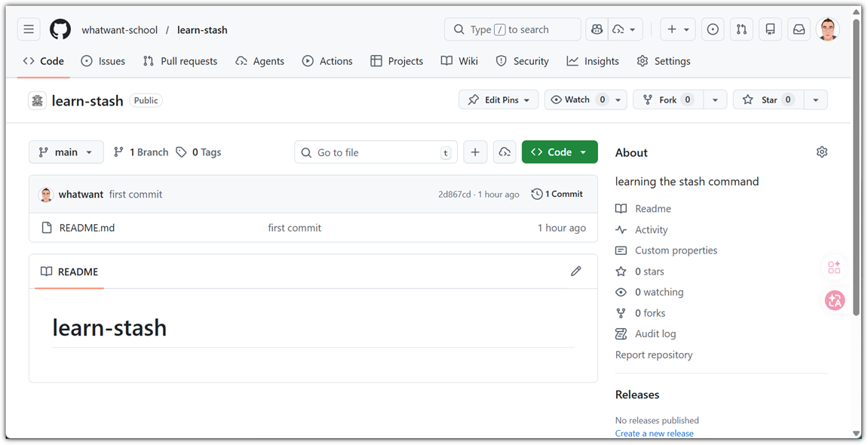Open the Issues inbox icon in header
This screenshot has width=868, height=445.
click(x=713, y=29)
